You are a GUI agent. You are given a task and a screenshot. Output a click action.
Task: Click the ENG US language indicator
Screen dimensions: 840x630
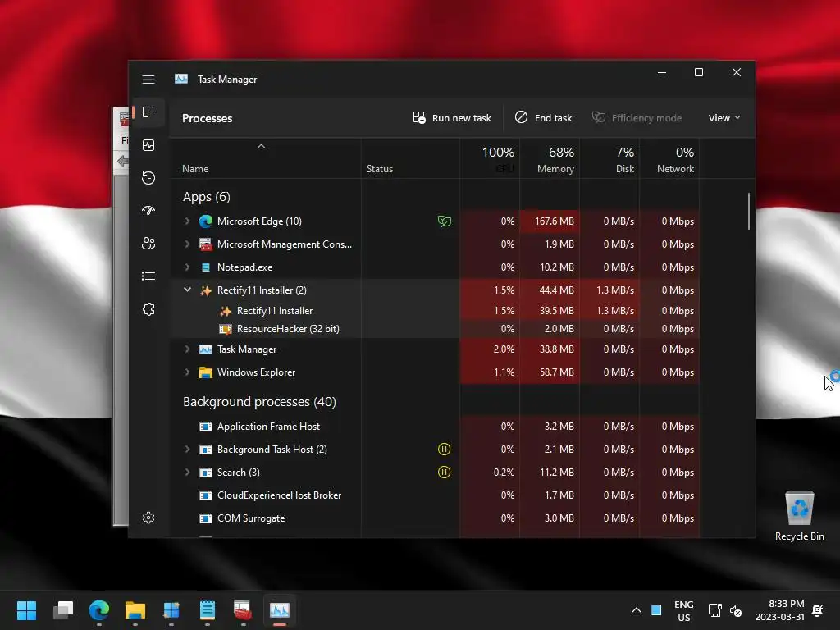pyautogui.click(x=683, y=610)
